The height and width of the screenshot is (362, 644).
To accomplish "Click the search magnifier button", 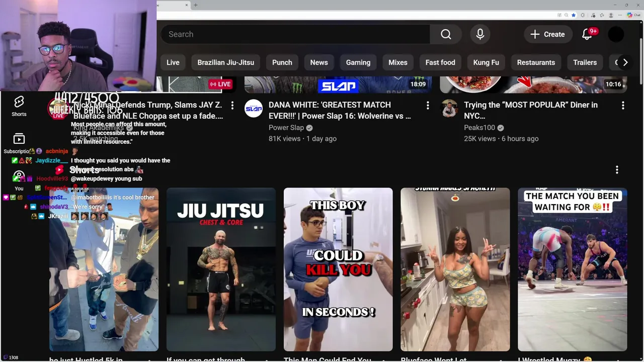I will tap(446, 34).
